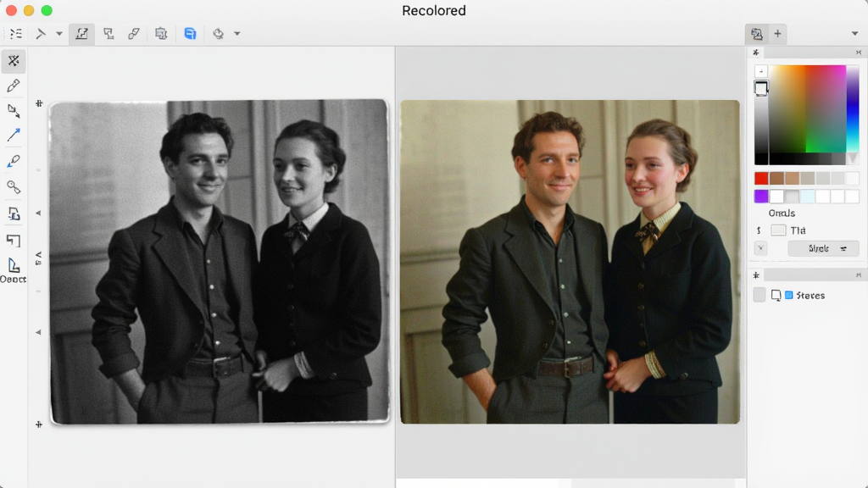Image resolution: width=868 pixels, height=488 pixels.
Task: Select the blue diagonal line tool
Action: tap(14, 135)
